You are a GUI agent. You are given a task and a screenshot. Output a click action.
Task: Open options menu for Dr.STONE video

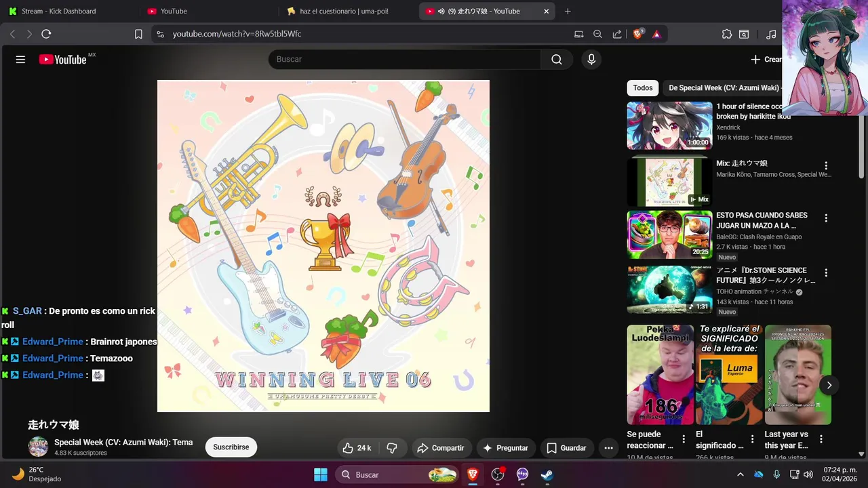pyautogui.click(x=826, y=272)
